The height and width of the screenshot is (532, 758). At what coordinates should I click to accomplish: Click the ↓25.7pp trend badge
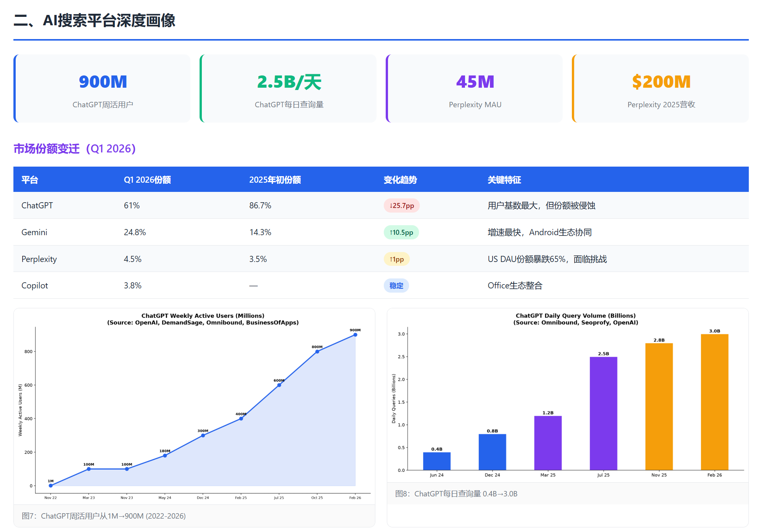click(401, 206)
